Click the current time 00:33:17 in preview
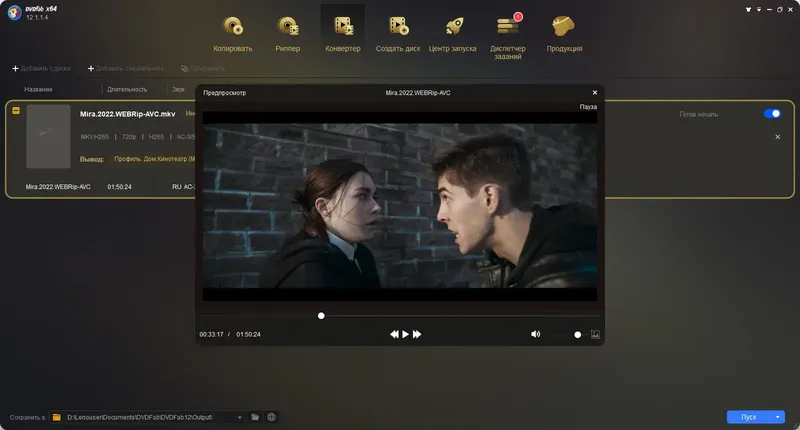 point(211,335)
